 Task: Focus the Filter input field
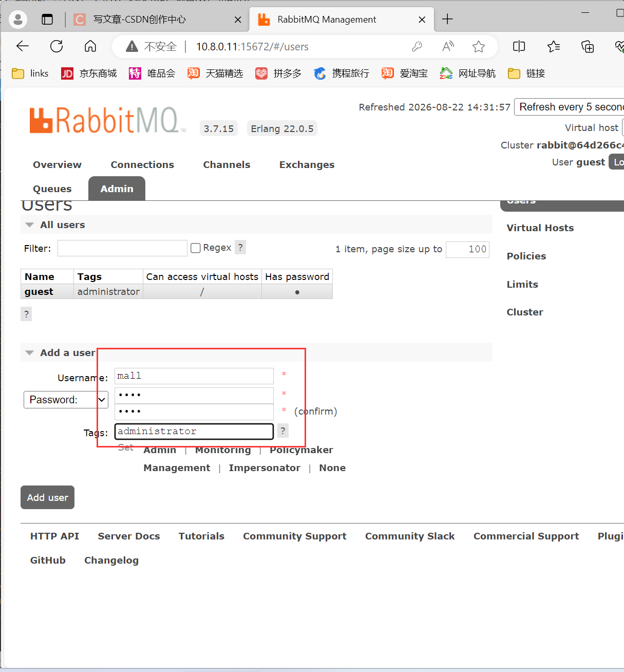point(122,248)
